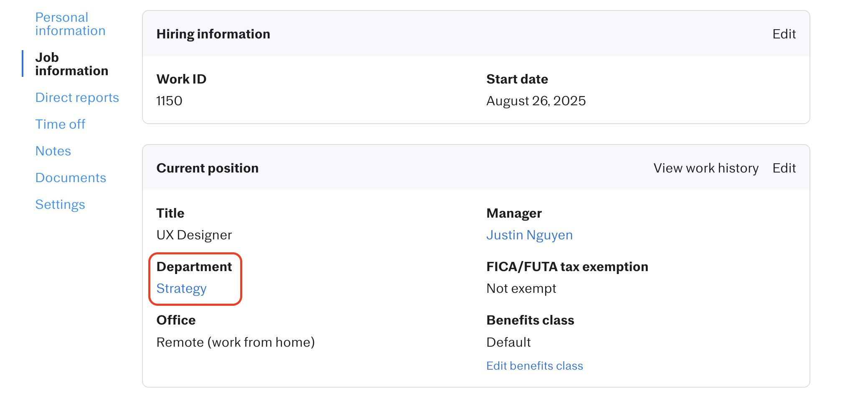
Task: Click the Default benefits class value
Action: coord(508,343)
